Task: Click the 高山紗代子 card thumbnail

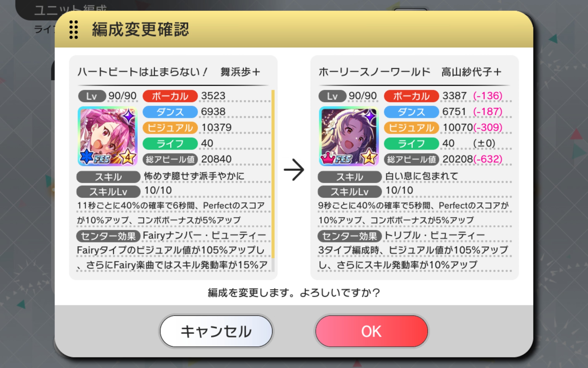Action: 349,136
